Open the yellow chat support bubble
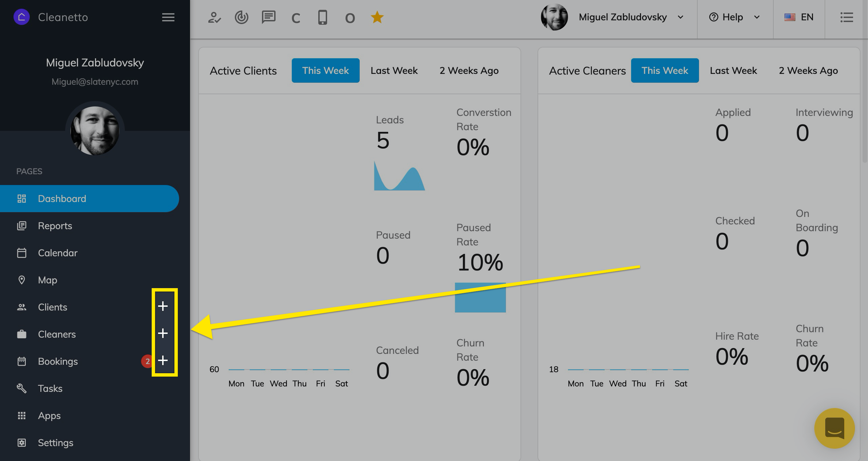 (x=834, y=428)
